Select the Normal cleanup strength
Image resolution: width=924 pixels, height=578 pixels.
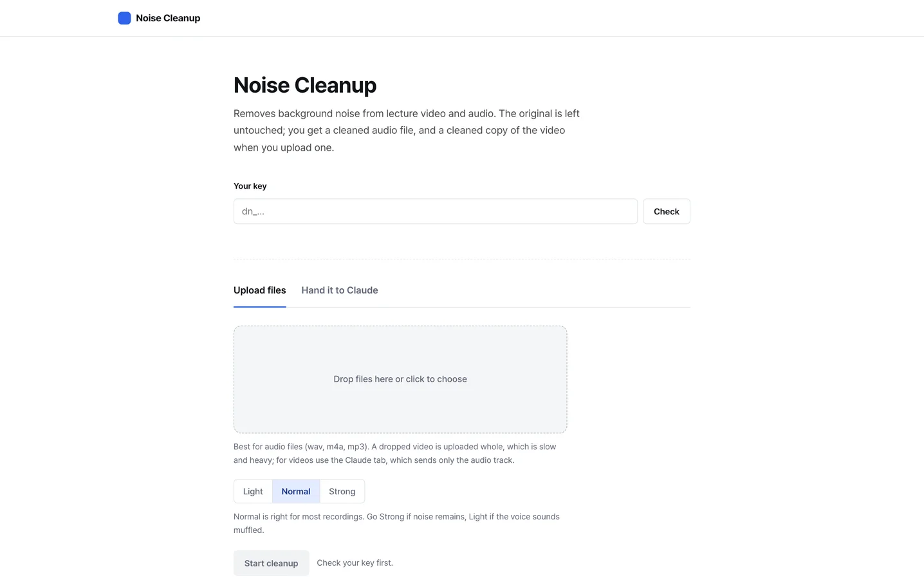(x=295, y=491)
